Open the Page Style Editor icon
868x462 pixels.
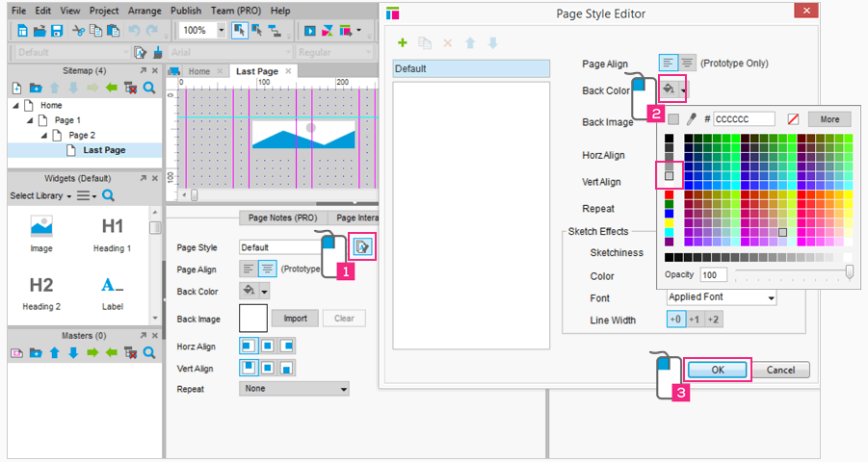click(362, 247)
